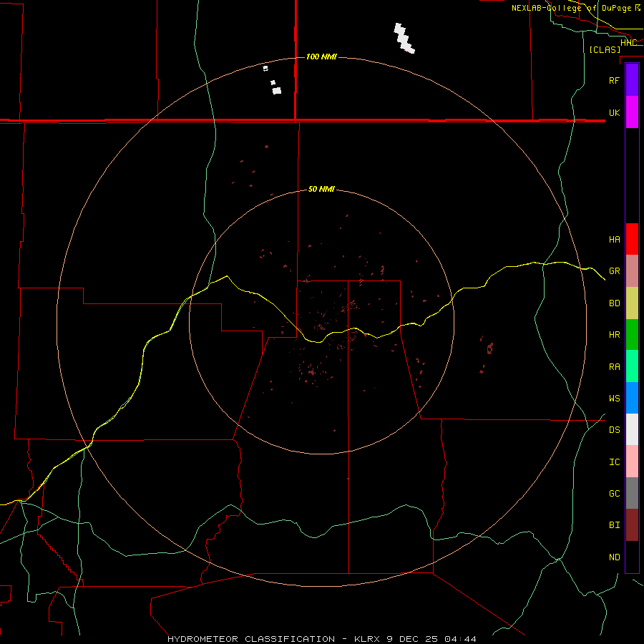Click the "HYDROMETEOR CLASSIFICATION" title text
The width and height of the screenshot is (644, 644).
click(251, 639)
